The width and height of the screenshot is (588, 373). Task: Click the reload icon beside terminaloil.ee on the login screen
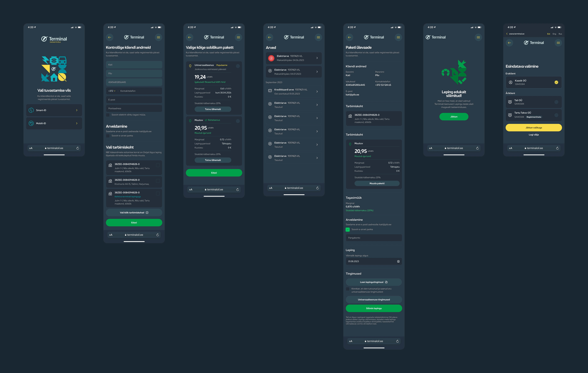point(78,148)
